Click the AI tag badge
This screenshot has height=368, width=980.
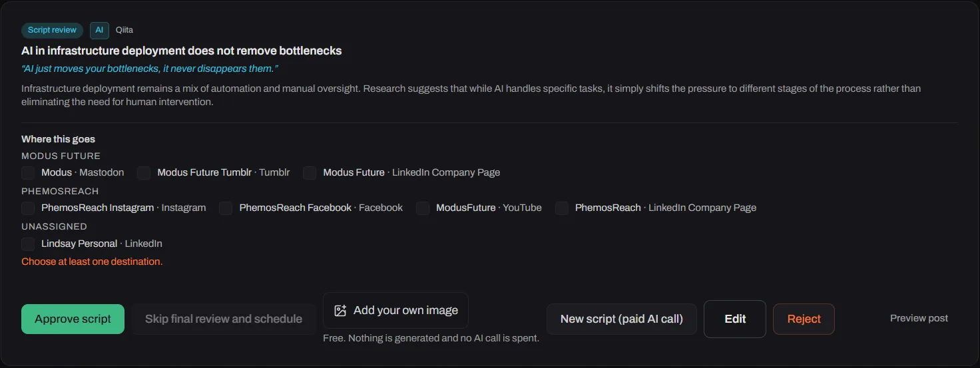tap(99, 30)
